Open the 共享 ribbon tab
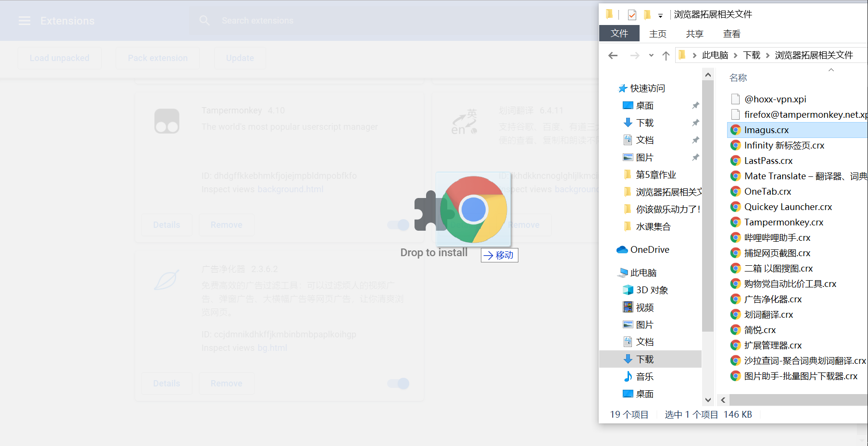 point(694,34)
